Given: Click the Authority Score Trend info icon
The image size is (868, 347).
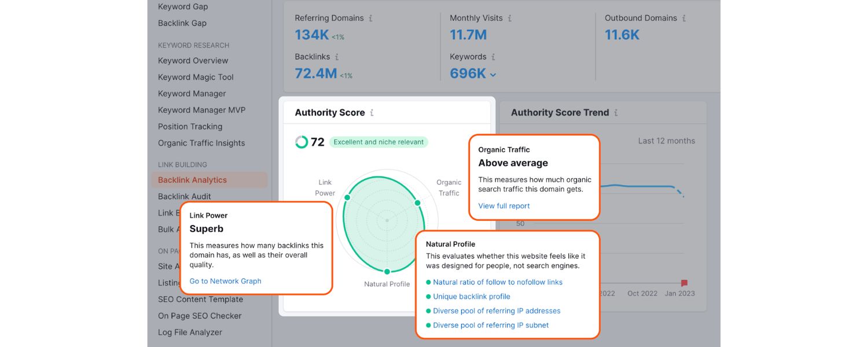Looking at the screenshot, I should pyautogui.click(x=616, y=112).
